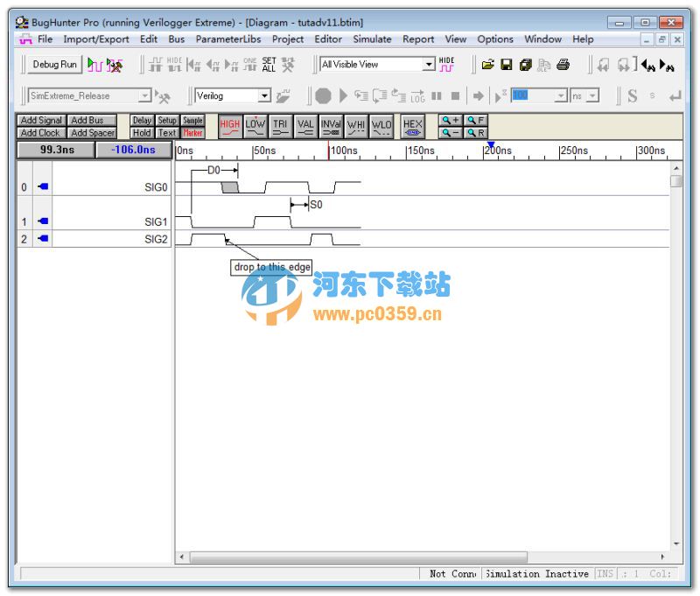Select the INVal invalid state tool
This screenshot has width=700, height=596.
click(x=330, y=126)
